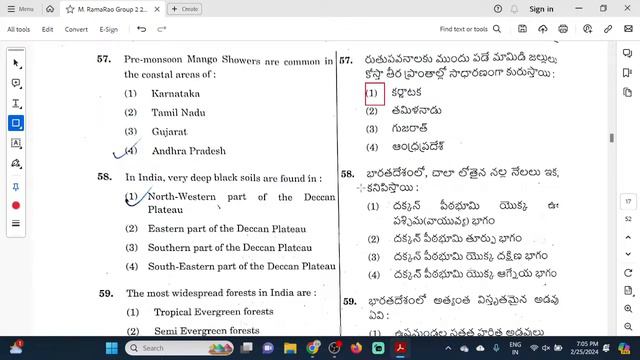Open the Task View taskbar icon
The width and height of the screenshot is (640, 360).
246,348
